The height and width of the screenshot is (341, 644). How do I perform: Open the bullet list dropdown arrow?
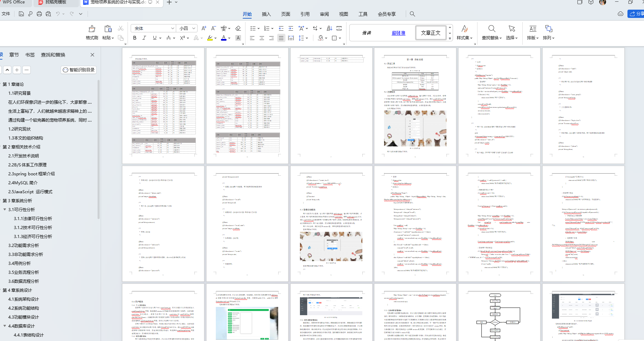pyautogui.click(x=259, y=29)
